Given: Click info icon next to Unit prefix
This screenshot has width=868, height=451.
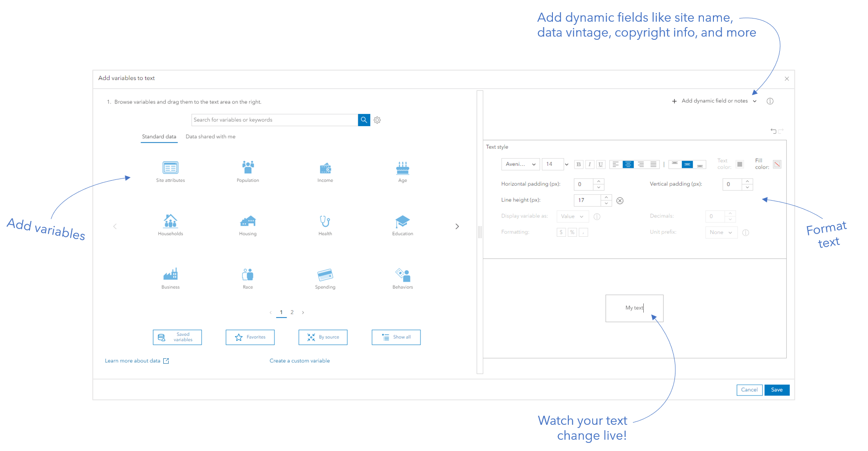Looking at the screenshot, I should click(745, 233).
